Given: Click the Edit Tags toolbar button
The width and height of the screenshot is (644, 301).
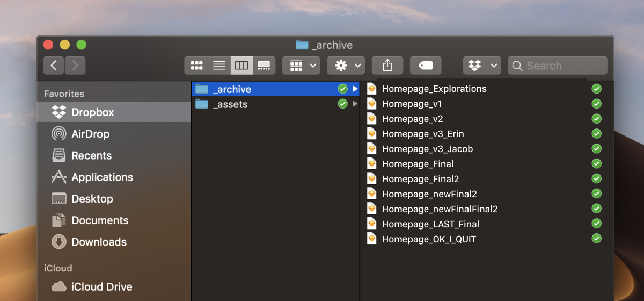Looking at the screenshot, I should (426, 66).
